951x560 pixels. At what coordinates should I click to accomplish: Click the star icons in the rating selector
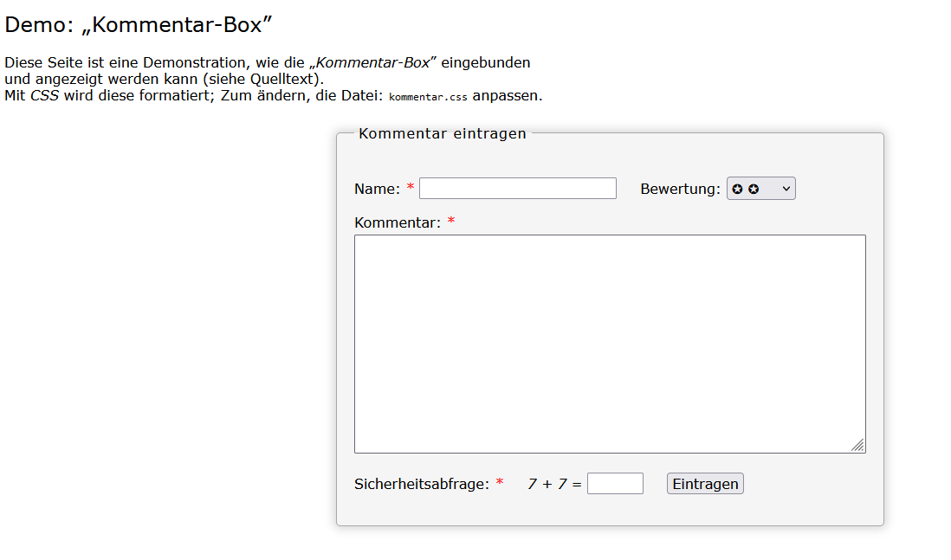745,189
